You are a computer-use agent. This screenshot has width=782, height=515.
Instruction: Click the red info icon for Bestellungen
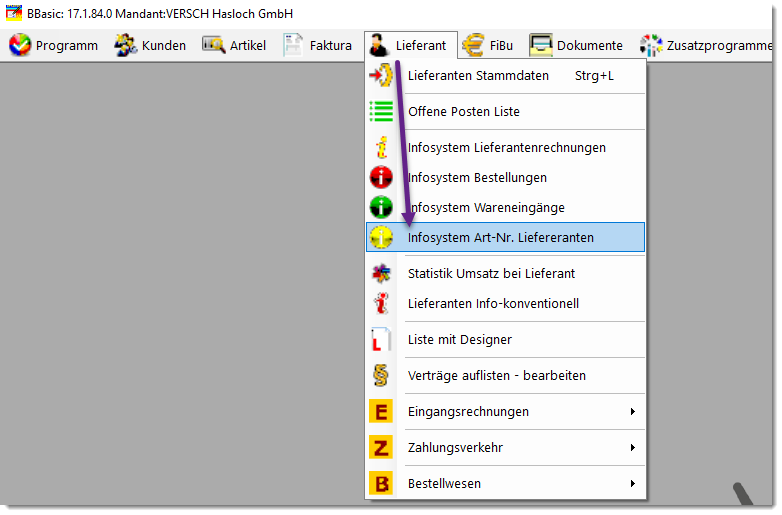tap(381, 177)
